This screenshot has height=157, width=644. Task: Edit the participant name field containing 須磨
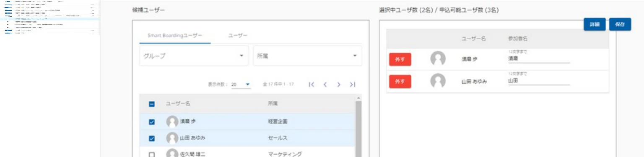coord(539,59)
